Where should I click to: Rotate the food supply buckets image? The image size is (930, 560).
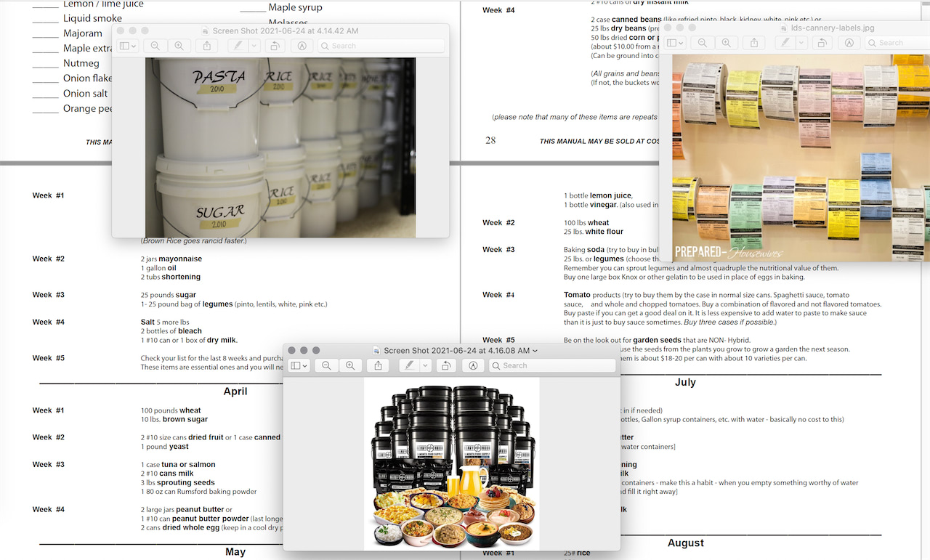tap(446, 366)
